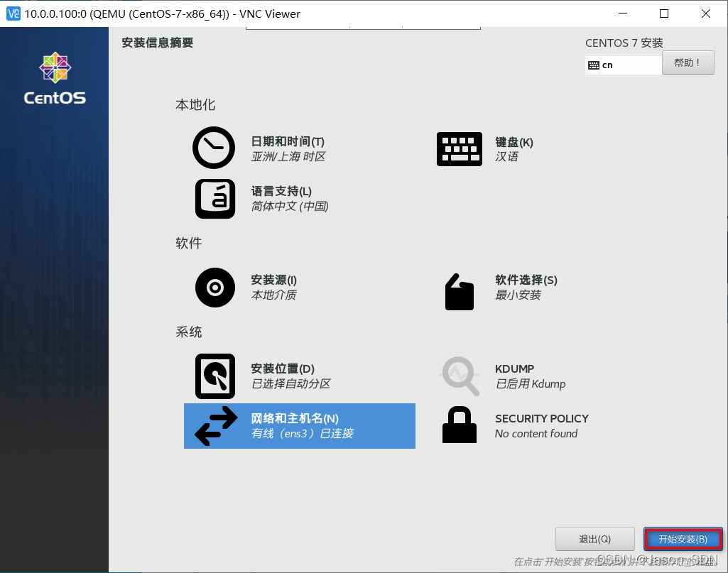Select the 网络和主机名(N) label
Image resolution: width=728 pixels, height=573 pixels.
(295, 418)
